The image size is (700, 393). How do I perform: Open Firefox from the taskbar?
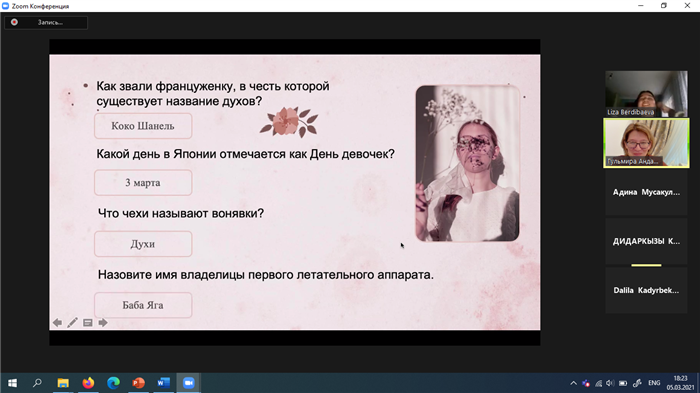coord(88,383)
